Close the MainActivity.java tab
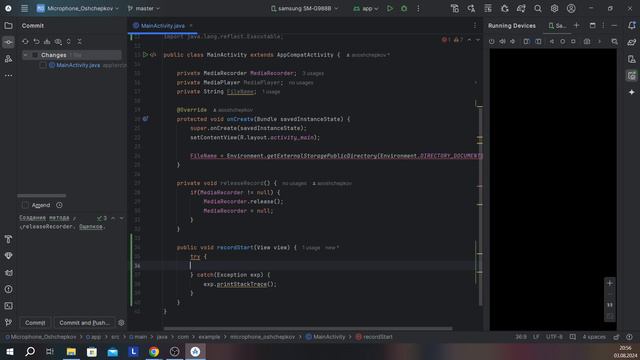This screenshot has height=360, width=640. click(x=191, y=25)
